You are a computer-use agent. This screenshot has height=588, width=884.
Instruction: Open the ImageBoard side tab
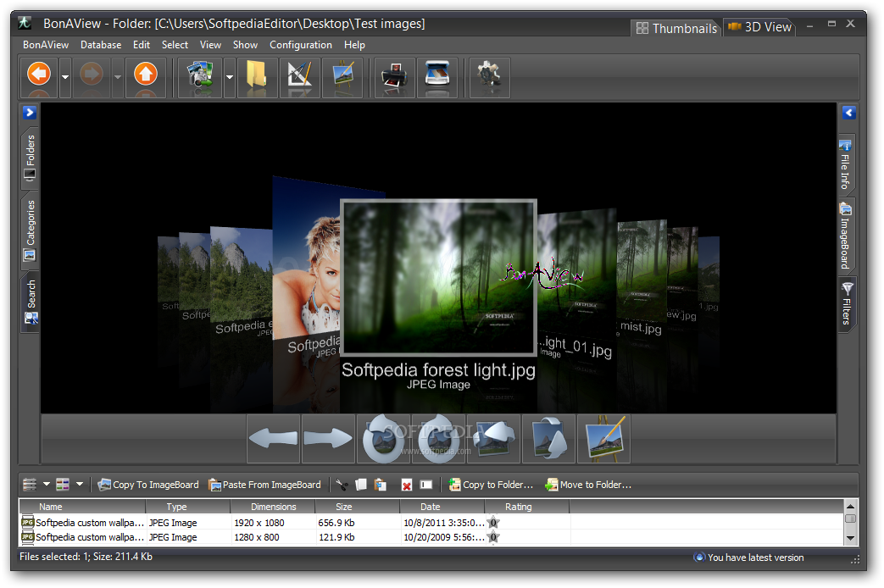846,235
